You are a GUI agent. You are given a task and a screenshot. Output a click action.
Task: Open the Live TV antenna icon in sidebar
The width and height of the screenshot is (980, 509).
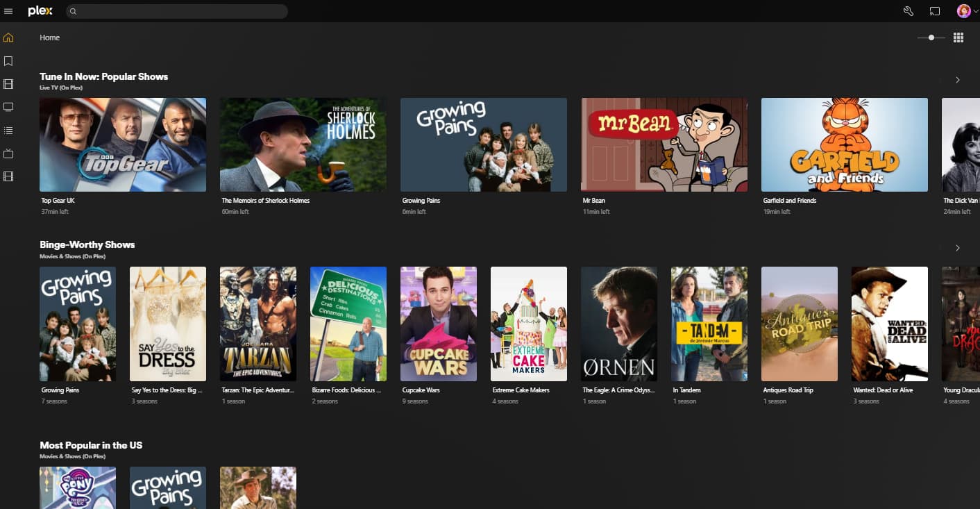(x=8, y=153)
